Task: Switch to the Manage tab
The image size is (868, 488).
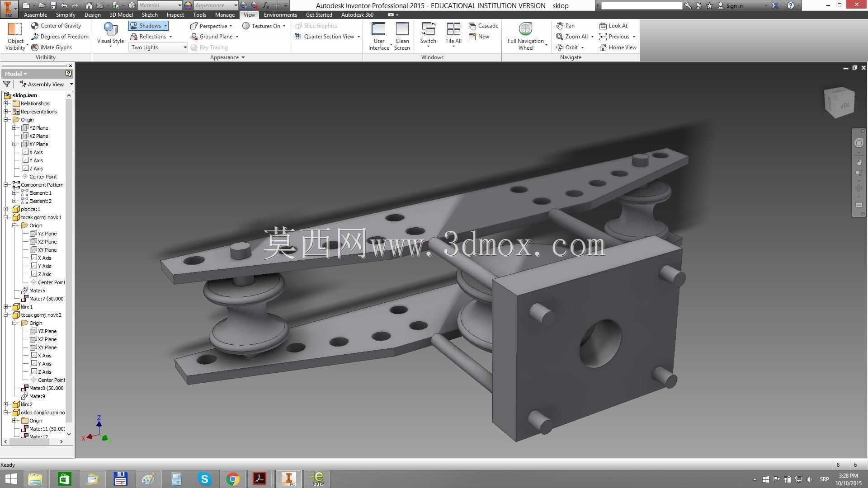Action: point(225,15)
